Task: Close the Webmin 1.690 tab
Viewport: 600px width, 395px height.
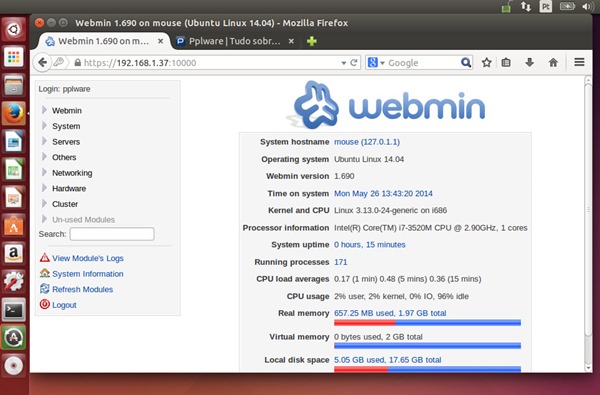Action: coord(161,41)
